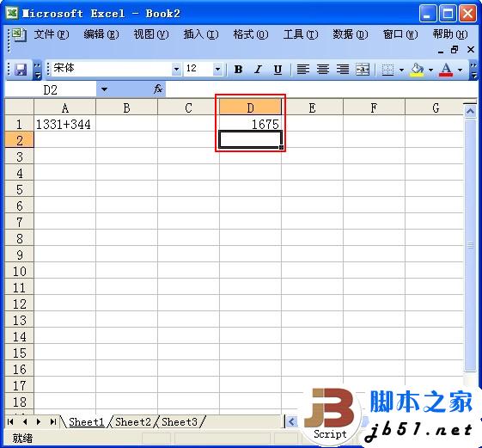This screenshot has width=482, height=448.
Task: Toggle Italic formatting
Action: (258, 70)
